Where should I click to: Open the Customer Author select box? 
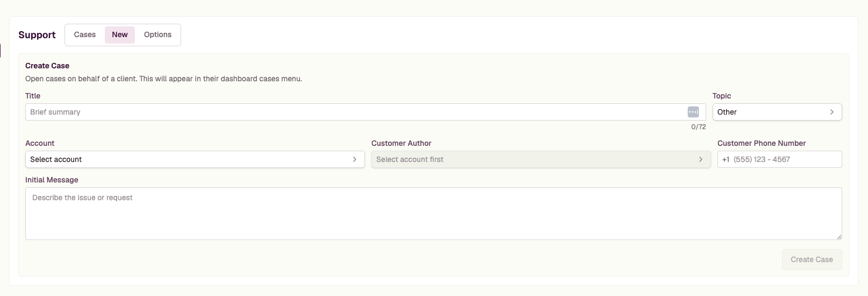click(x=541, y=159)
